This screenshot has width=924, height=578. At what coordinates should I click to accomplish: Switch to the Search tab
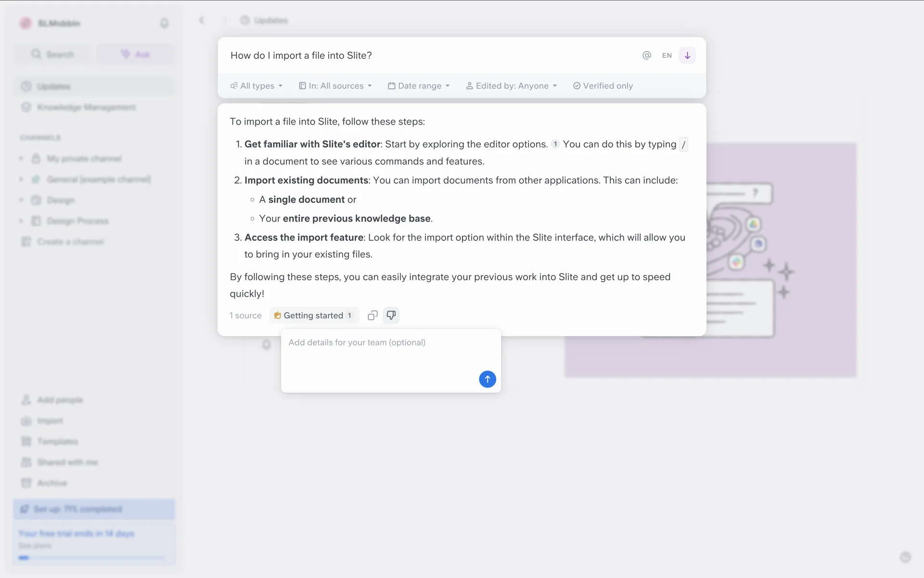click(53, 54)
